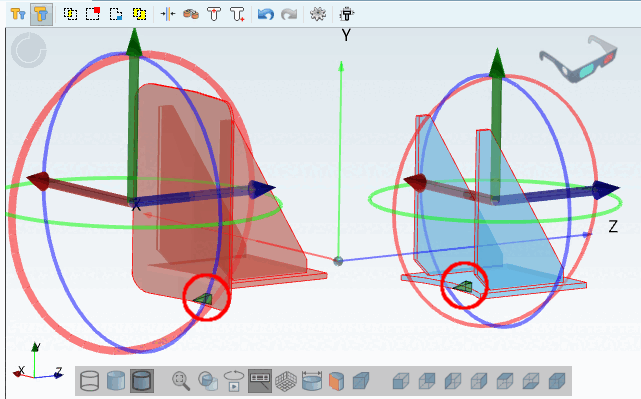Select the red-corner dashed selection icon
This screenshot has height=399, width=641.
[93, 14]
